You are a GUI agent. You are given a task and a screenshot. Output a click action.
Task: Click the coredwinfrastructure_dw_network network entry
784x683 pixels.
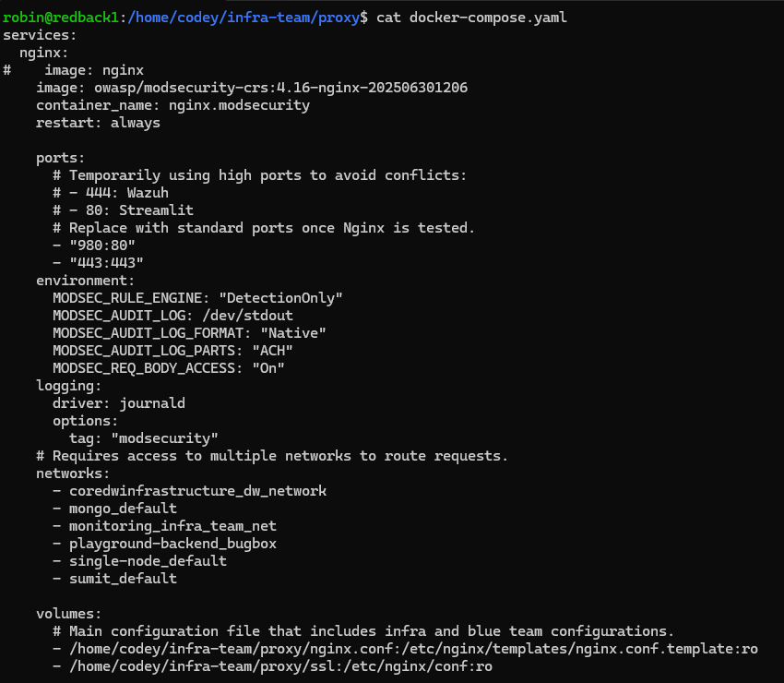pyautogui.click(x=197, y=491)
